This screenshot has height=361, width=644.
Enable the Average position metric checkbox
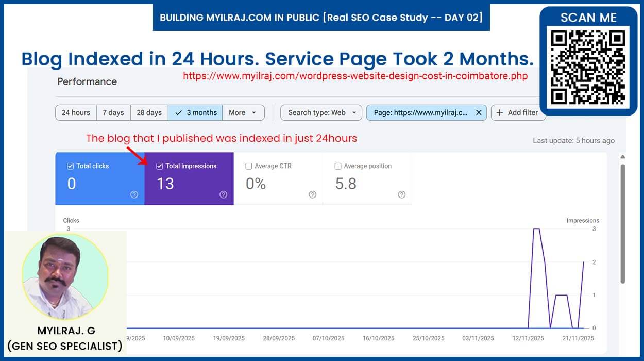(338, 166)
